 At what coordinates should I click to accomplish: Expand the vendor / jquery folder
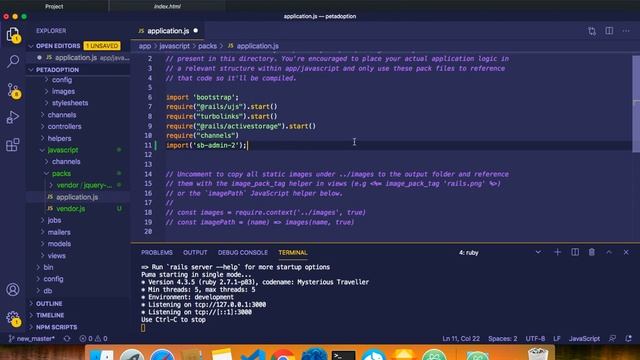[x=84, y=185]
